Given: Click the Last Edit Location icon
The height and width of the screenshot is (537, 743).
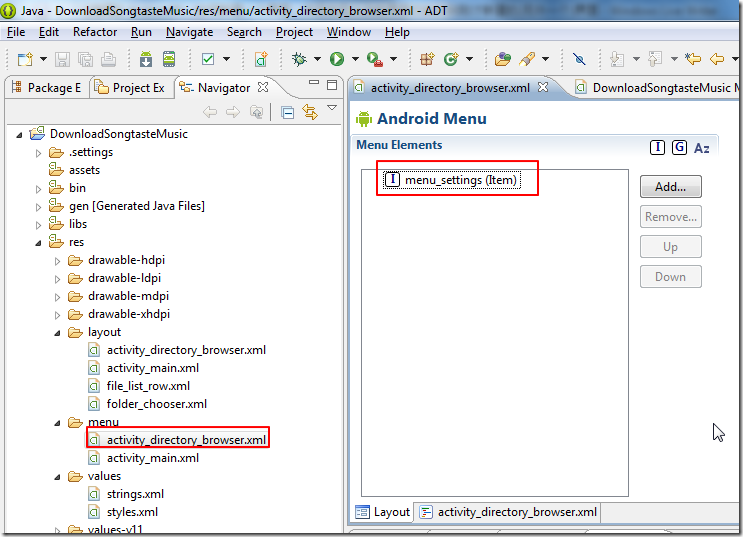Looking at the screenshot, I should [693, 59].
